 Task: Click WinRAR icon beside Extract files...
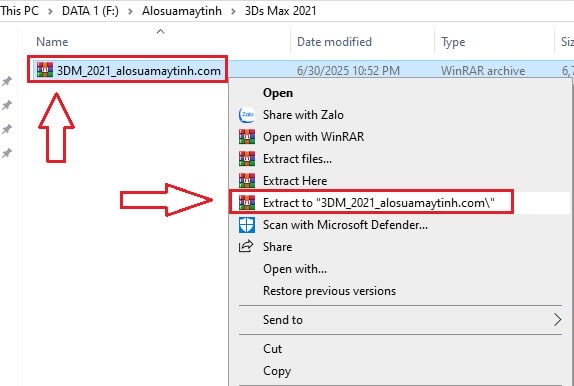point(247,159)
